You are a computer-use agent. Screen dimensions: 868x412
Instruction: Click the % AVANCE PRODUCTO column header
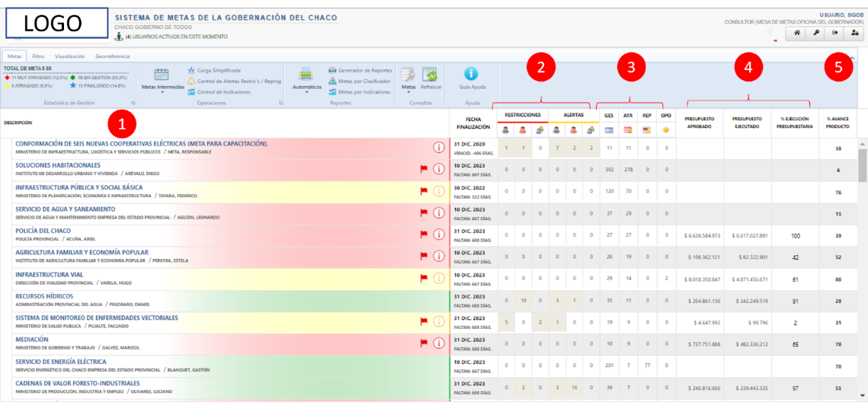(x=838, y=122)
